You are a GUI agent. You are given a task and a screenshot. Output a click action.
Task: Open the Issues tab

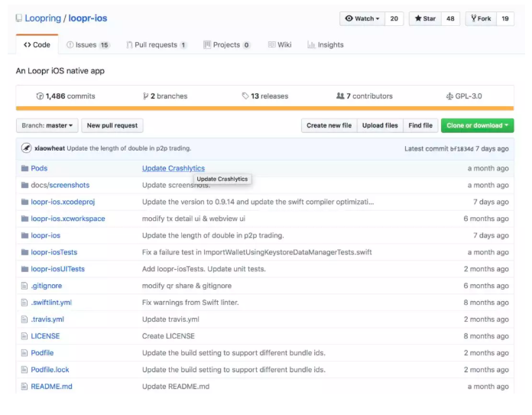[x=88, y=45]
